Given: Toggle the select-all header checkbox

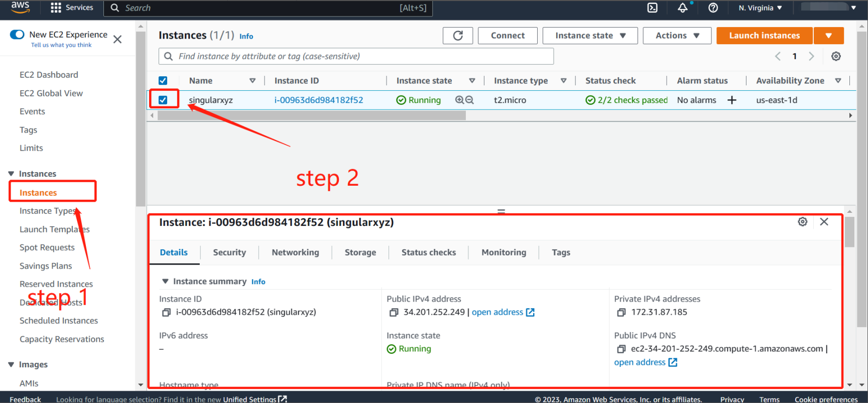Looking at the screenshot, I should coord(163,81).
